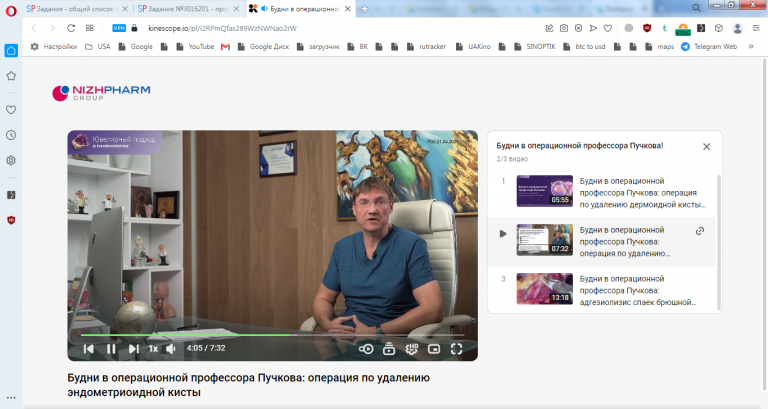
Task: Close the playlist side panel
Action: 706,146
